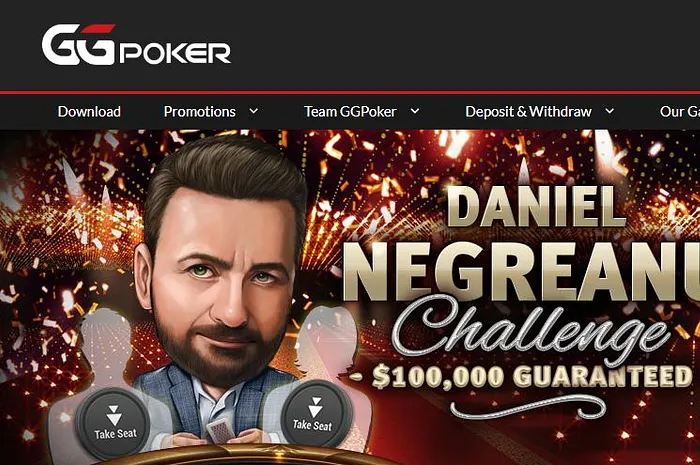Click the partially visible Our Games item

tap(679, 112)
